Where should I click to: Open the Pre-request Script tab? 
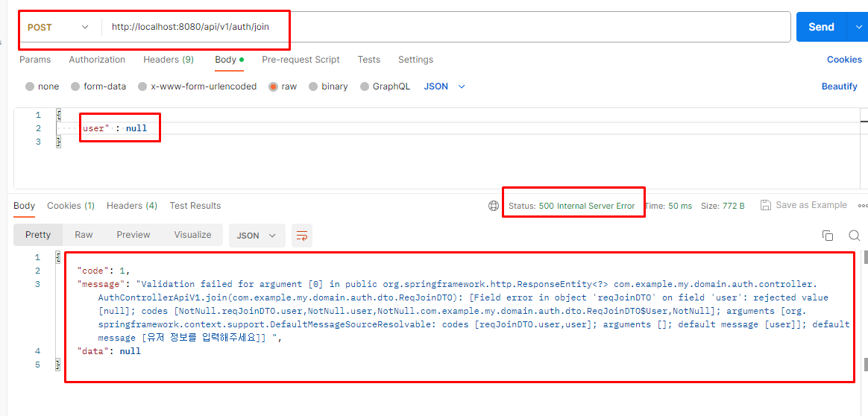(301, 59)
